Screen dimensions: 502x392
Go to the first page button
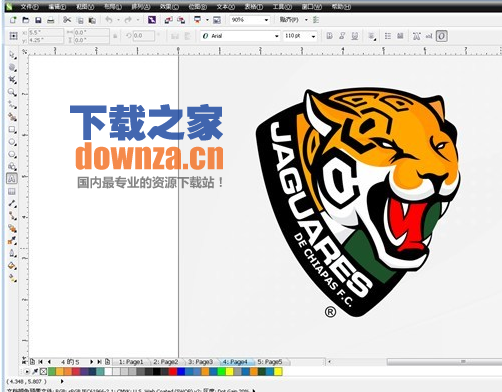click(x=40, y=362)
